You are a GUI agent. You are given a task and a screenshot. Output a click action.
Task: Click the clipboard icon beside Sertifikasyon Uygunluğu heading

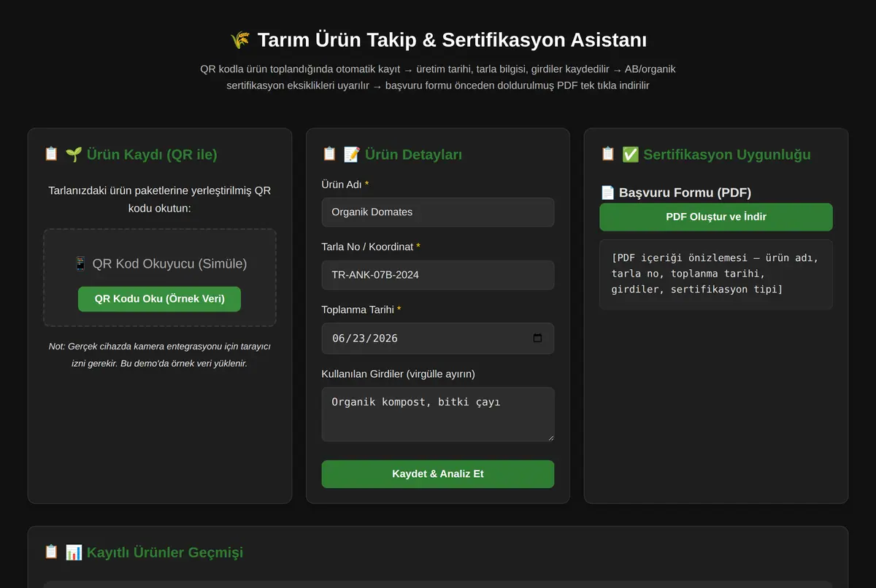click(x=607, y=154)
